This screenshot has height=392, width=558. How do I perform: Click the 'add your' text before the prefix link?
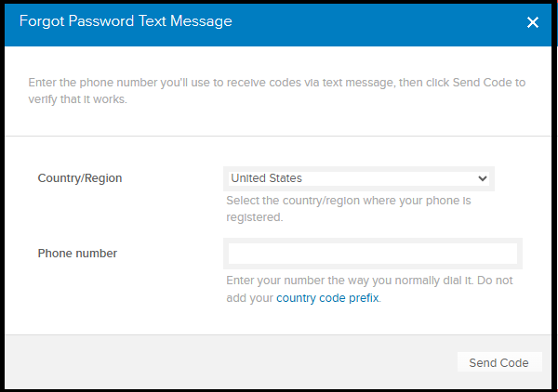[249, 298]
